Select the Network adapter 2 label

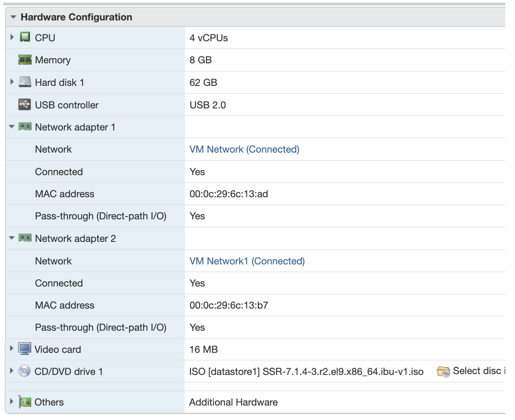pyautogui.click(x=75, y=238)
